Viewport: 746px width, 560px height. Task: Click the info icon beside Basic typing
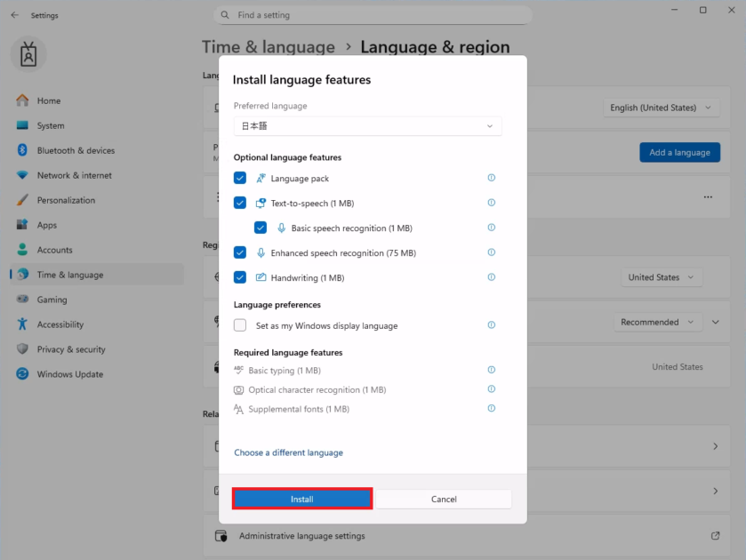tap(492, 370)
